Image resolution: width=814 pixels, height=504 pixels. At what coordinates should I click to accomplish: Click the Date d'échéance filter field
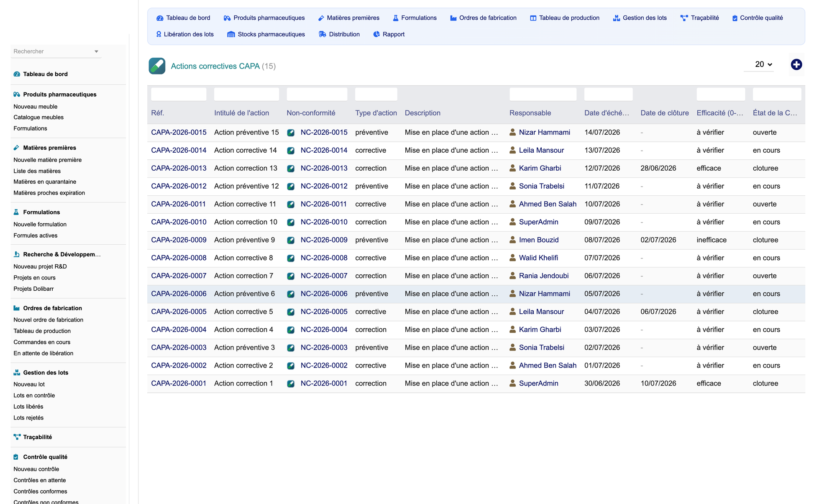click(608, 94)
